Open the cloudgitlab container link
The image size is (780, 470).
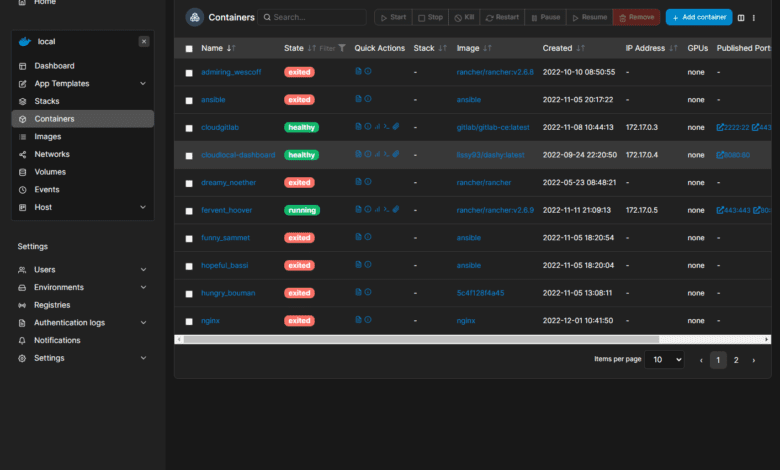(x=220, y=127)
